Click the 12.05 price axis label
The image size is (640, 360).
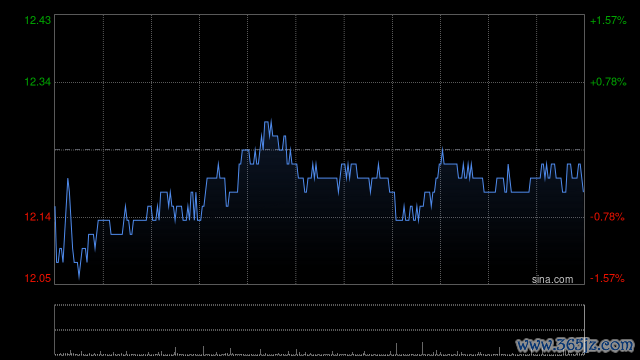tap(38, 278)
